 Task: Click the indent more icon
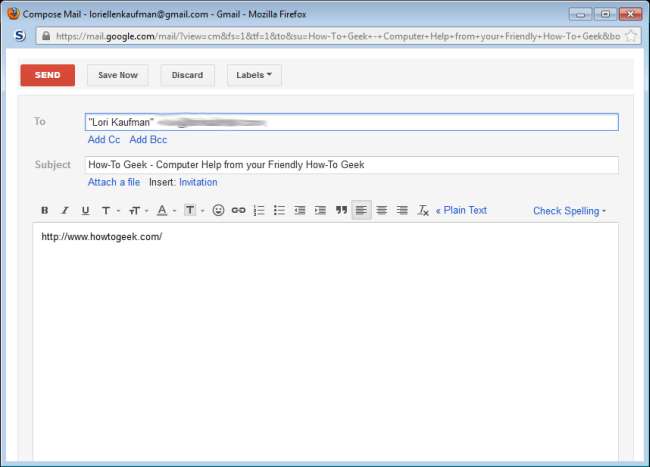[x=320, y=211]
